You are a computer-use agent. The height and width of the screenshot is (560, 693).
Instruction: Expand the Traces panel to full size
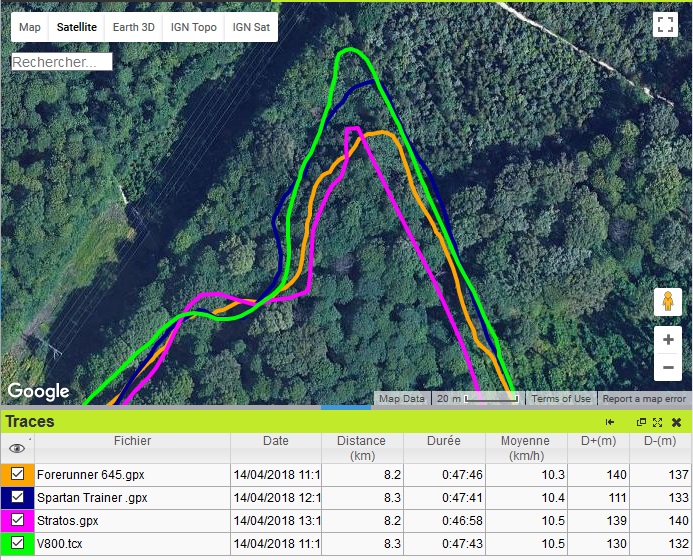pos(657,422)
